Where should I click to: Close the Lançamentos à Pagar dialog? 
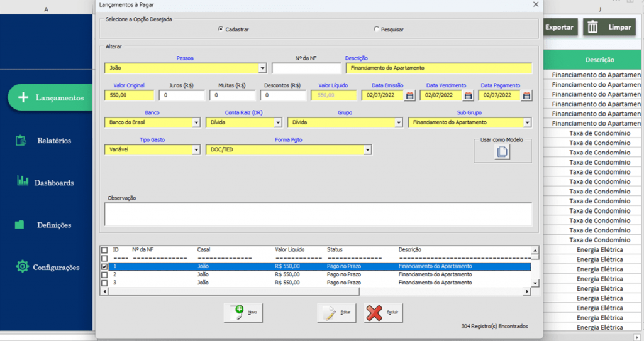click(536, 4)
